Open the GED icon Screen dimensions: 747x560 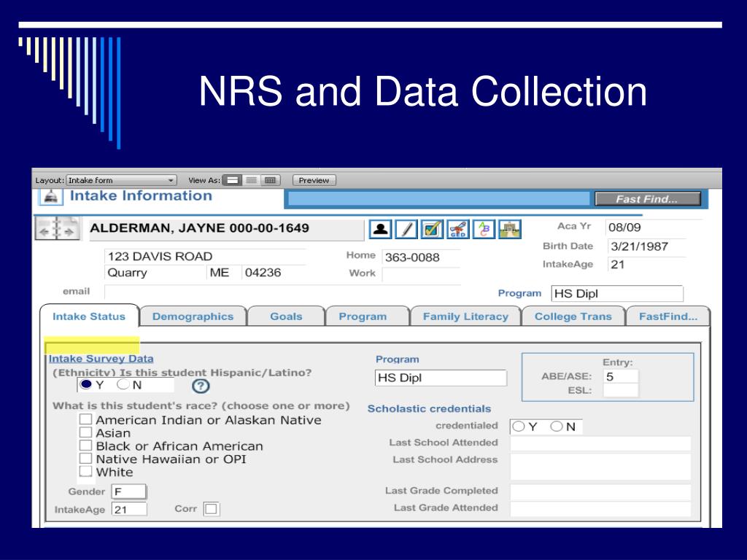(x=458, y=229)
